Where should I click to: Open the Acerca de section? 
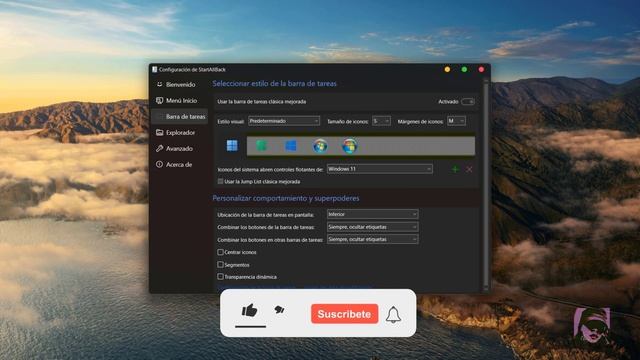[179, 164]
